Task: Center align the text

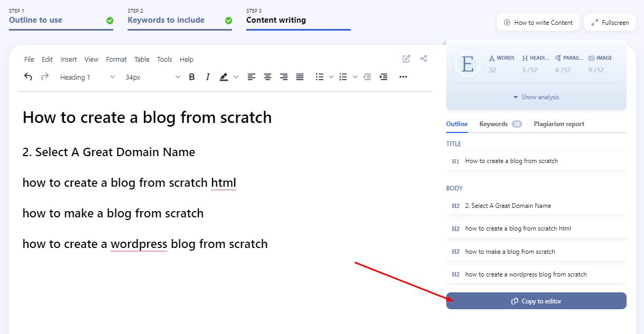Action: (x=268, y=77)
